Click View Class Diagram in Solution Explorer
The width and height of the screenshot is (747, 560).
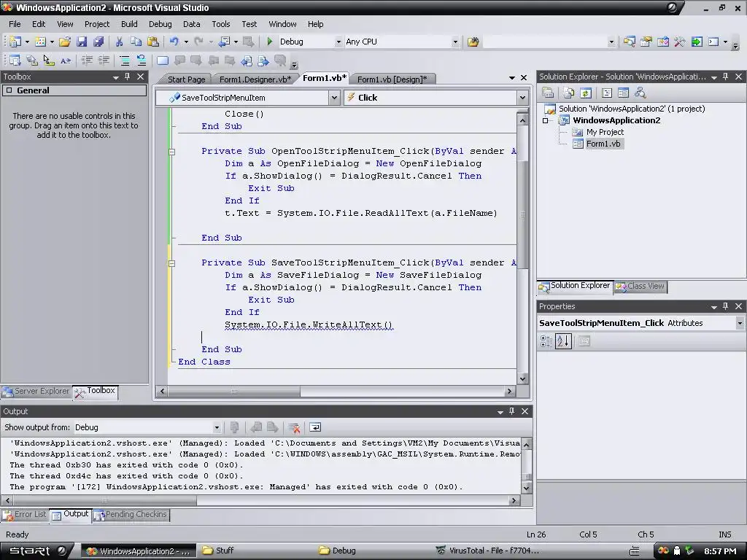pos(640,93)
